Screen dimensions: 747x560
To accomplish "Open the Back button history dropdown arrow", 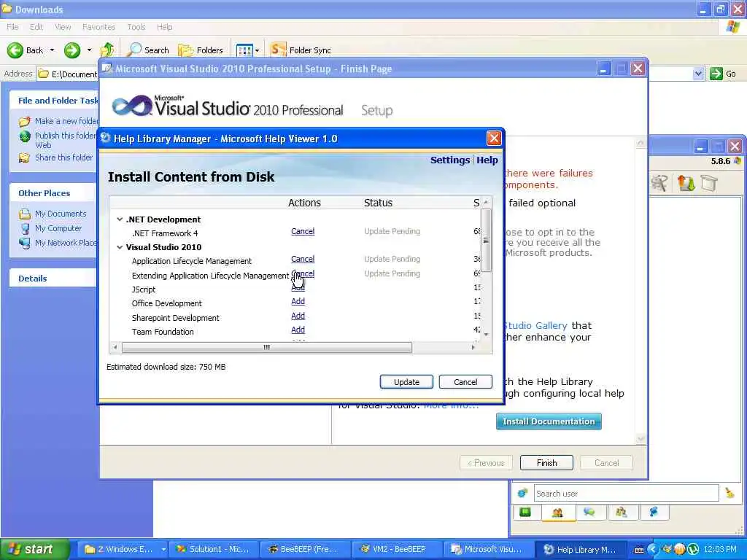I will coord(52,50).
